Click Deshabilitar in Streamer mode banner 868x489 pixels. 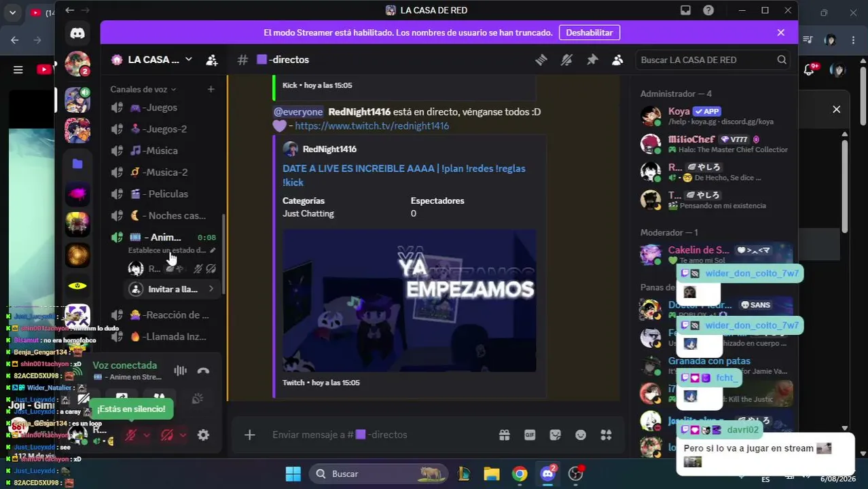click(x=590, y=33)
